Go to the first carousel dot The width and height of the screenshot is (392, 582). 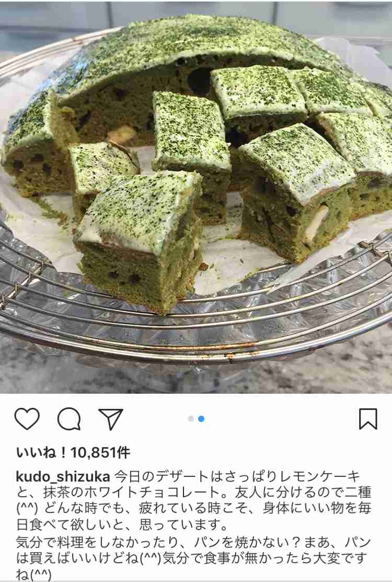[x=191, y=419]
